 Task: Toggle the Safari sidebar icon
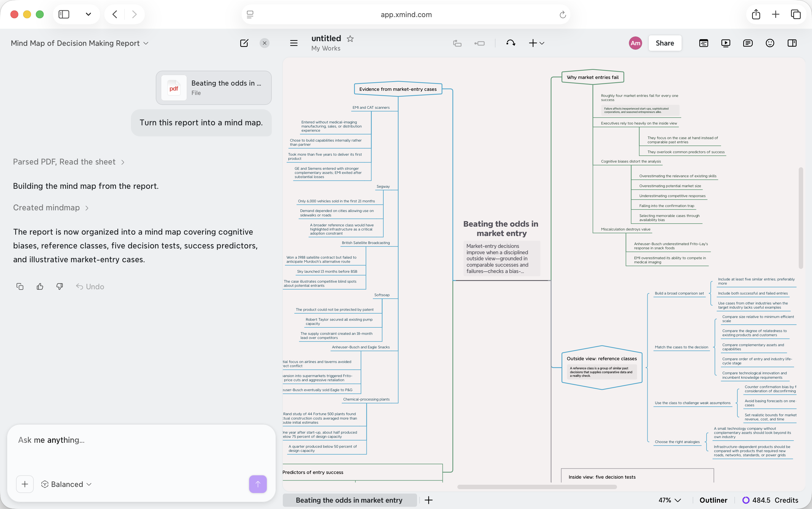[x=64, y=14]
